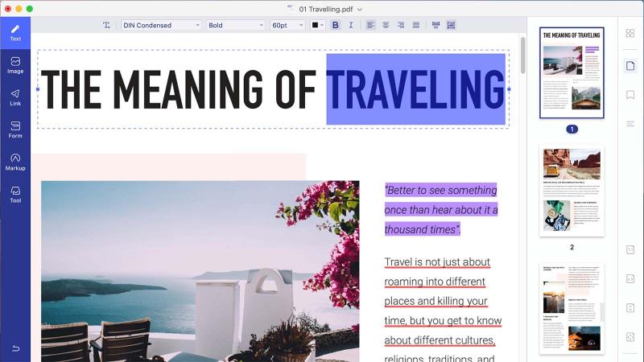The width and height of the screenshot is (644, 362).
Task: Open the Bold font style dropdown
Action: click(235, 25)
